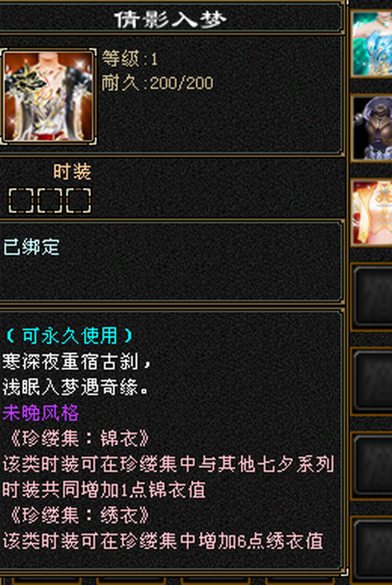Click the 时装 category label

[72, 172]
